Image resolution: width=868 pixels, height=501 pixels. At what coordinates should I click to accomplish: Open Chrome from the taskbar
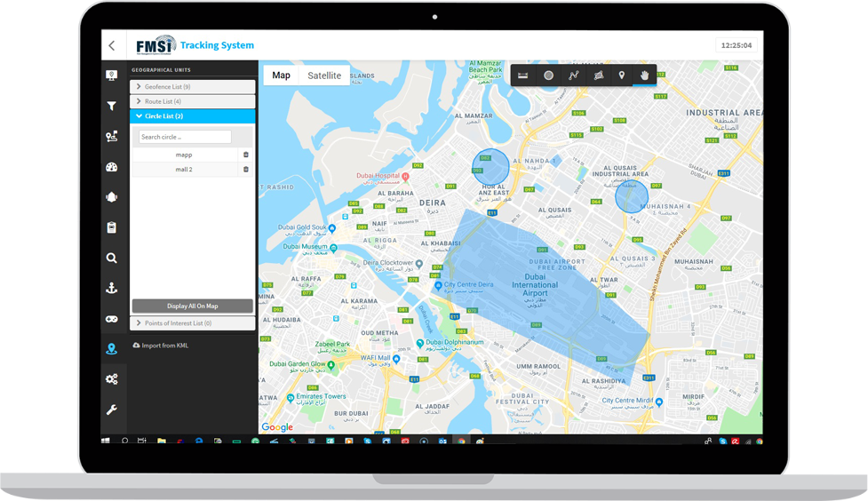(461, 441)
